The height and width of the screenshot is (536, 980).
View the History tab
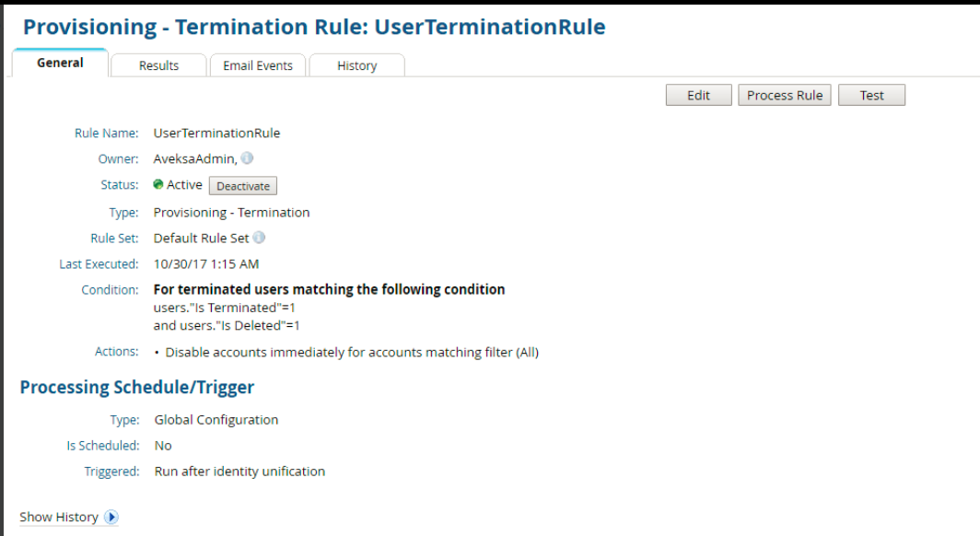(356, 64)
